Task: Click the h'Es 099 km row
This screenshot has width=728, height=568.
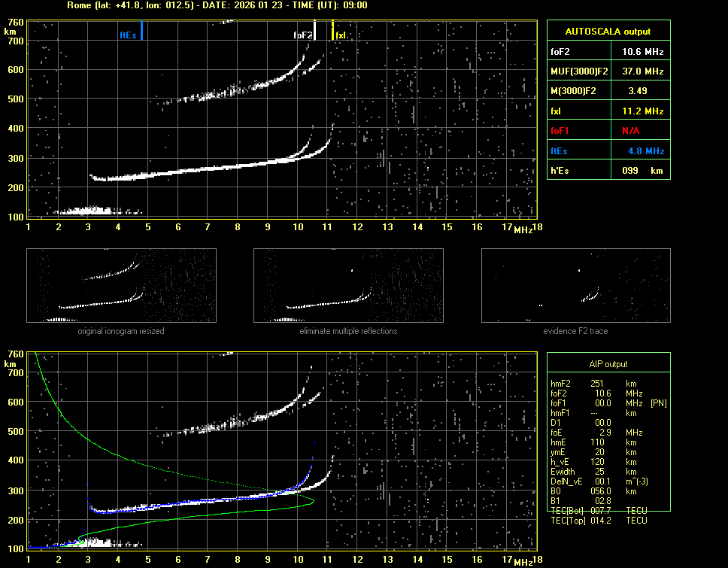Action: tap(608, 171)
